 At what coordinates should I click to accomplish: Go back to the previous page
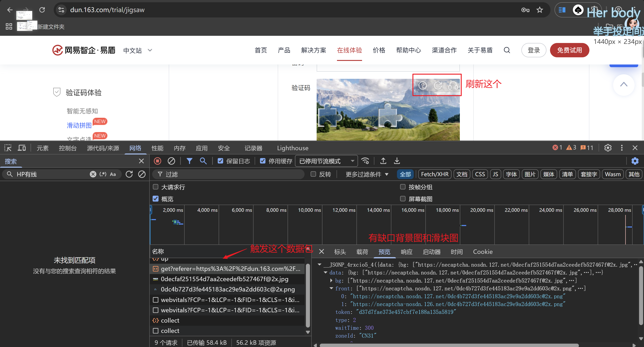[10, 10]
